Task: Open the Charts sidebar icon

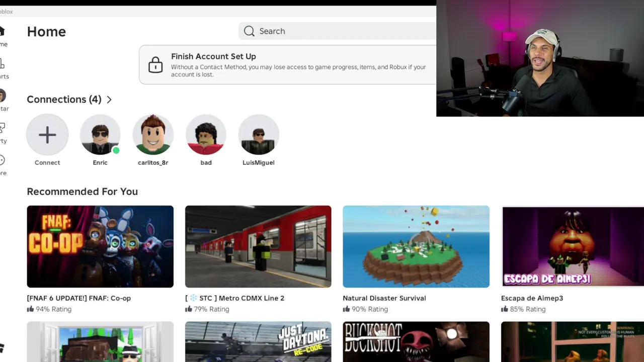Action: click(x=2, y=63)
